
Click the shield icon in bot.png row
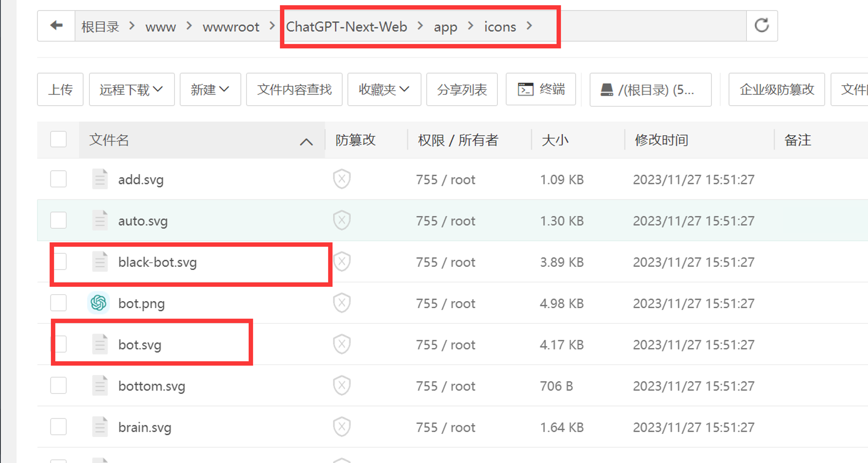342,303
